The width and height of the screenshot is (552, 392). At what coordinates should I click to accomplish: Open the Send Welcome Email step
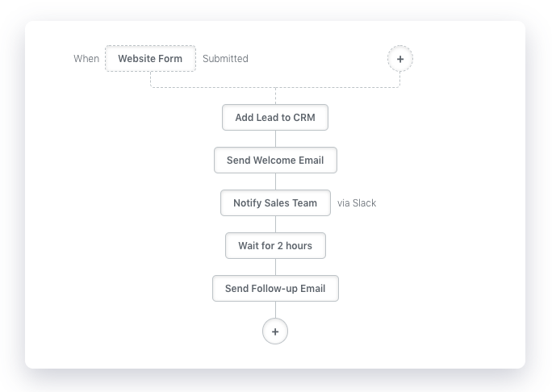[x=275, y=161]
